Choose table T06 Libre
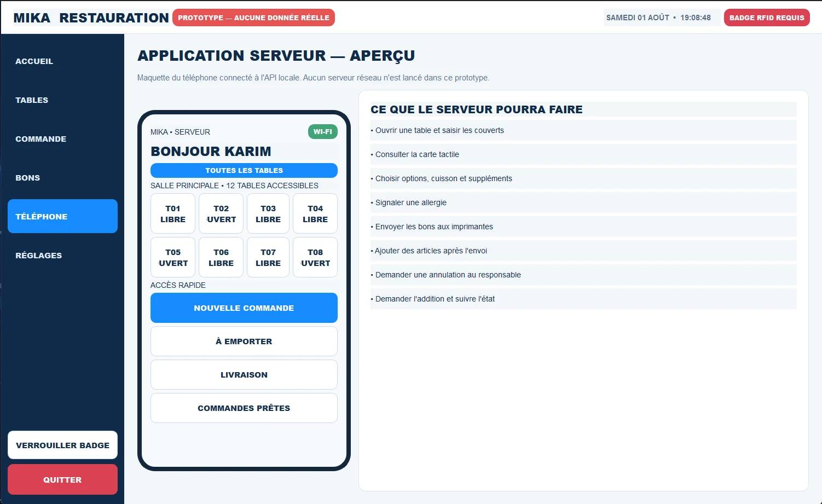 pyautogui.click(x=221, y=257)
